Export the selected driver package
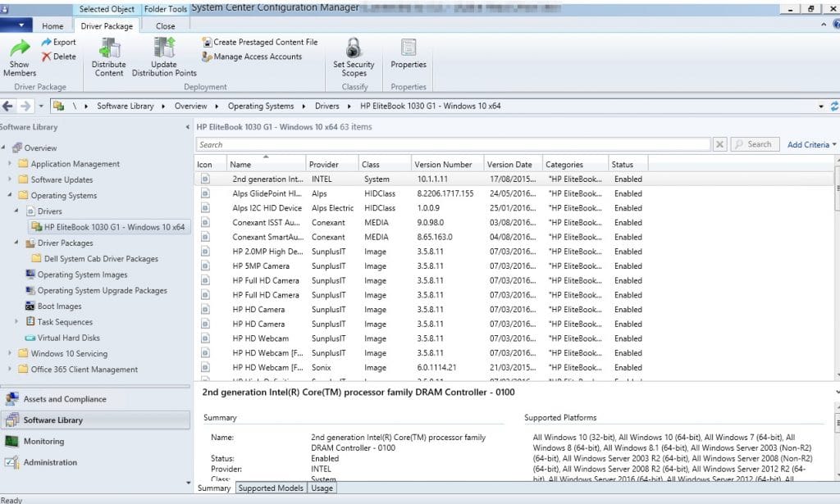This screenshot has width=840, height=504. pyautogui.click(x=58, y=42)
